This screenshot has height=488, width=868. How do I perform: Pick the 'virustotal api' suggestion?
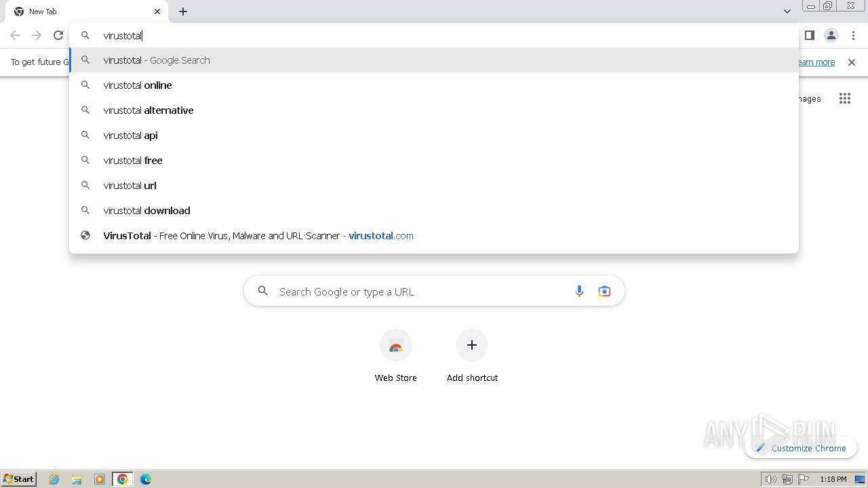point(434,136)
